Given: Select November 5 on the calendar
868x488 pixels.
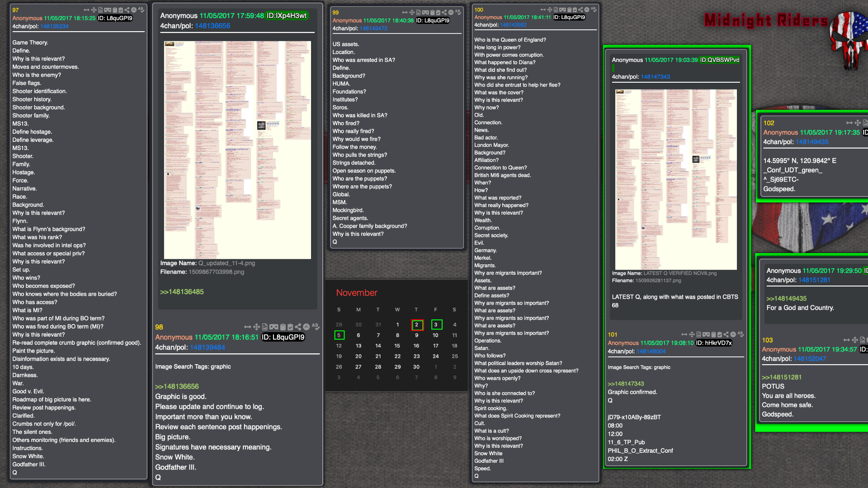Looking at the screenshot, I should (x=339, y=335).
